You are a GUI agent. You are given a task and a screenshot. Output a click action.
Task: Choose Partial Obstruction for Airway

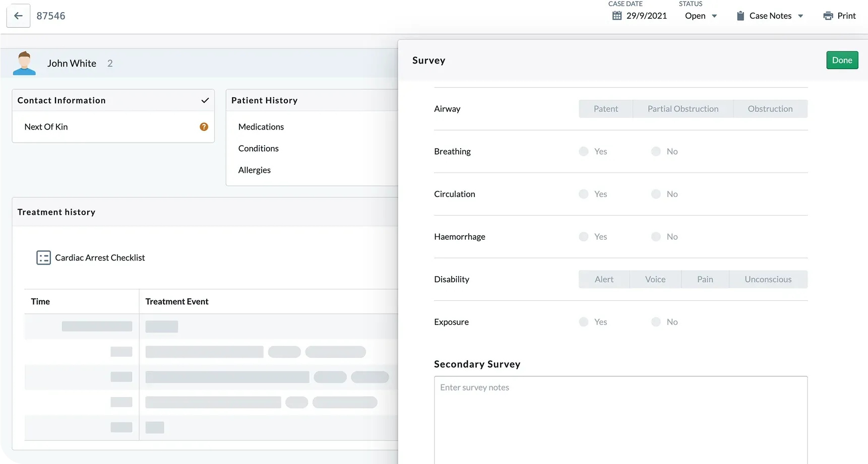click(683, 109)
